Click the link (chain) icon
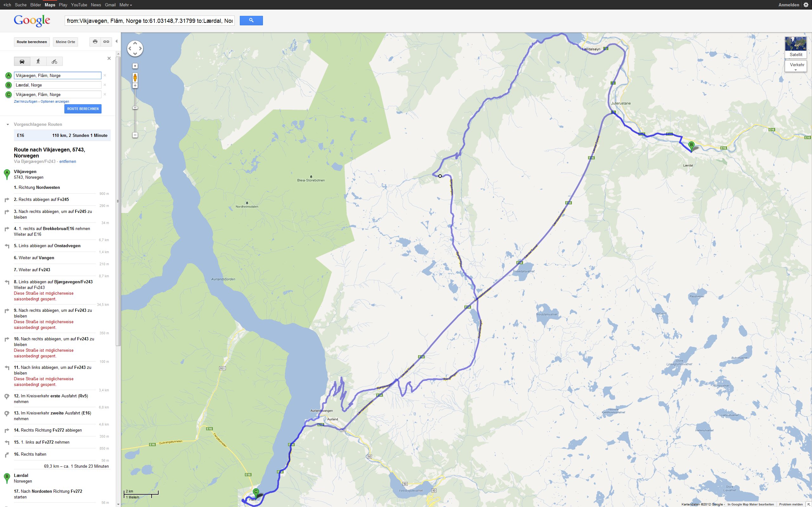This screenshot has height=507, width=812. pyautogui.click(x=106, y=42)
